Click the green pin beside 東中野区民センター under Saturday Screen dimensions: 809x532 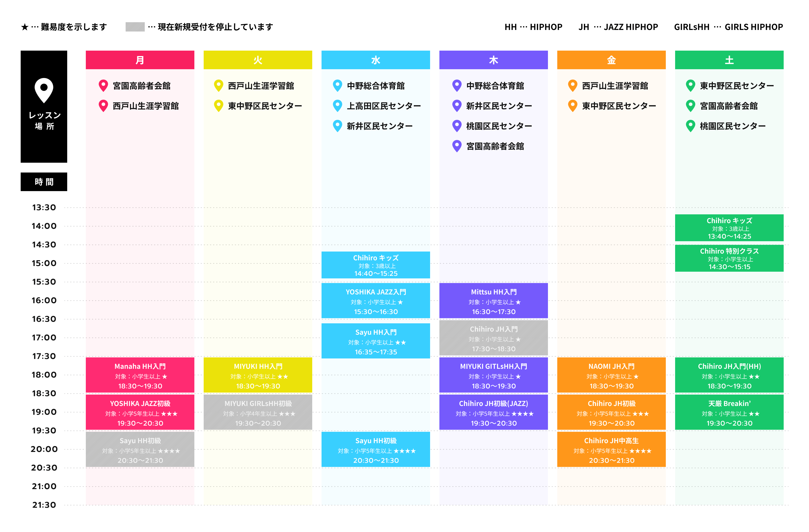click(690, 85)
